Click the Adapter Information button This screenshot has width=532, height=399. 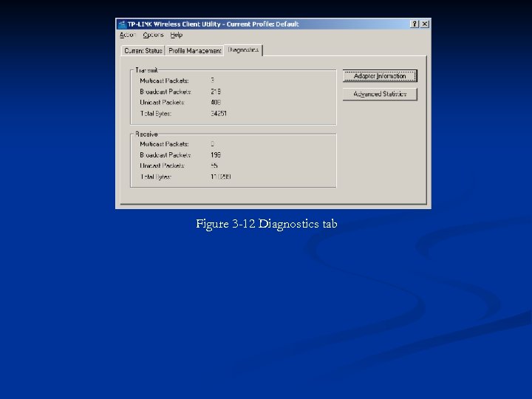(380, 76)
